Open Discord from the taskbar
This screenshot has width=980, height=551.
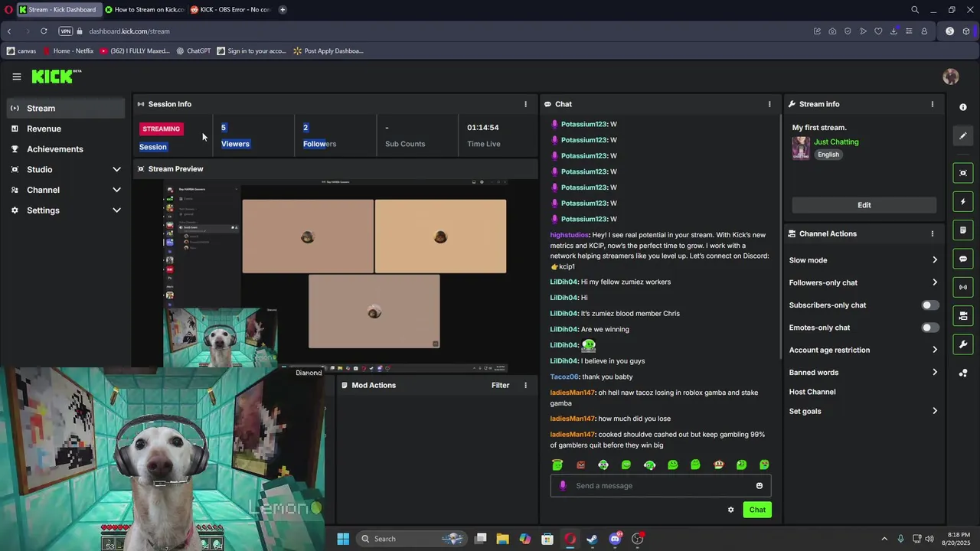[615, 539]
